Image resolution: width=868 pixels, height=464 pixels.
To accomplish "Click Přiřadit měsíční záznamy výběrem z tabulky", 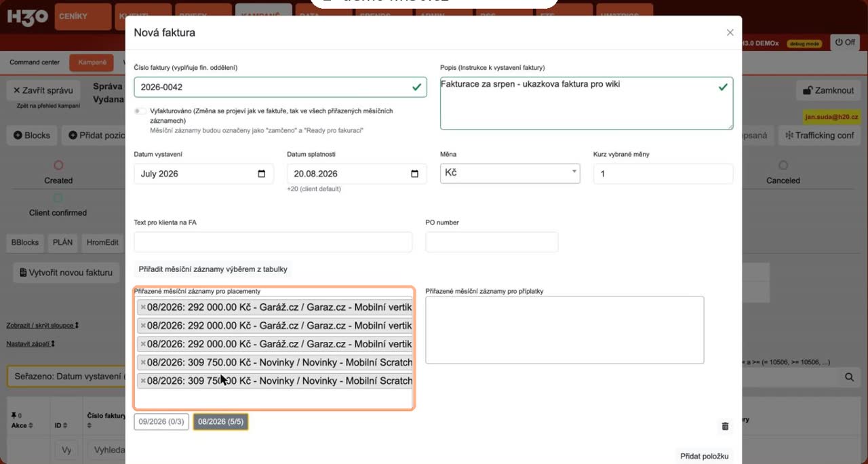I will pos(213,269).
